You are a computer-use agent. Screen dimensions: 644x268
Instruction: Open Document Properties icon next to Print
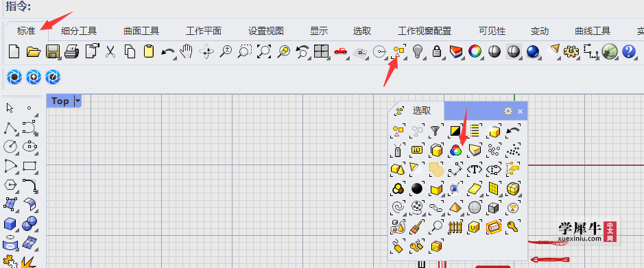(92, 51)
